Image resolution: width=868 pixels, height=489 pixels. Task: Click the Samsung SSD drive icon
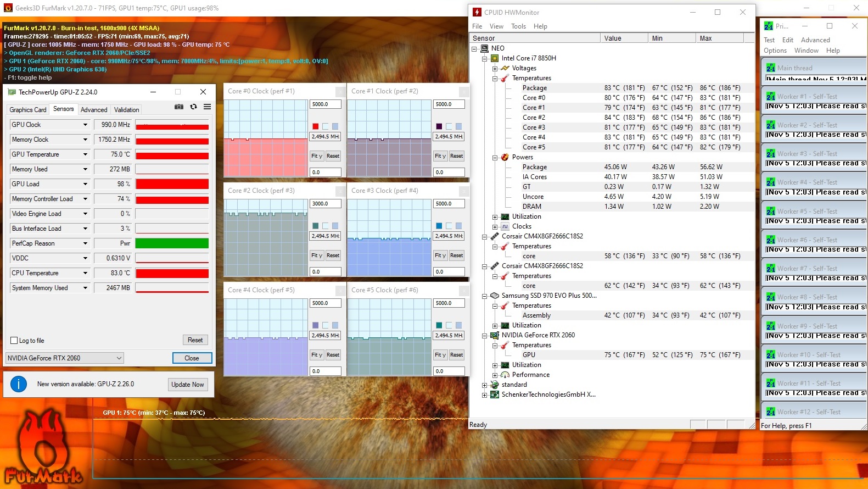(495, 296)
